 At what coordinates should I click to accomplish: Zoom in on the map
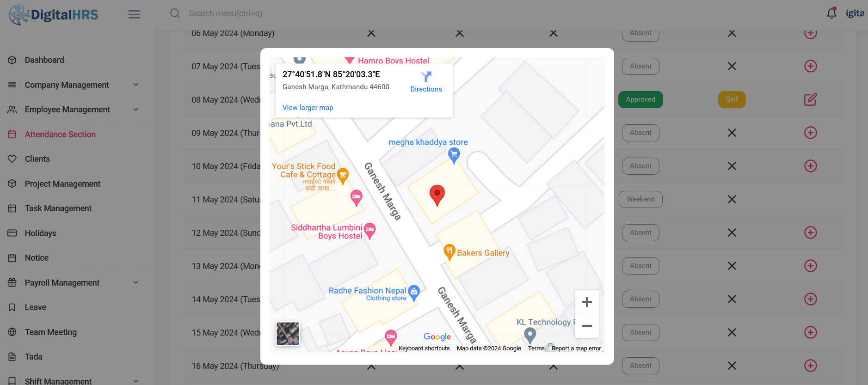pyautogui.click(x=587, y=302)
